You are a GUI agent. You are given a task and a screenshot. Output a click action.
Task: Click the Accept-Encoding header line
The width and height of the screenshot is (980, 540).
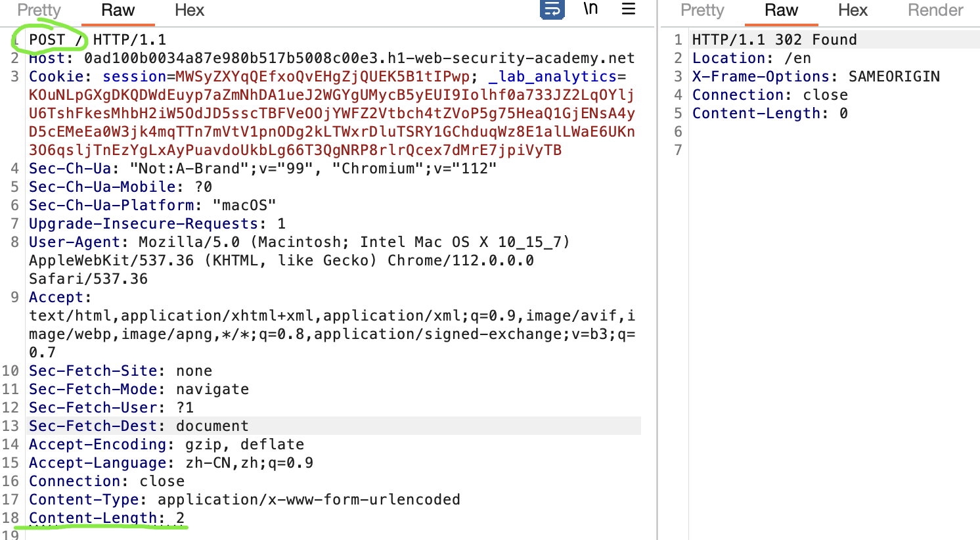pyautogui.click(x=166, y=444)
